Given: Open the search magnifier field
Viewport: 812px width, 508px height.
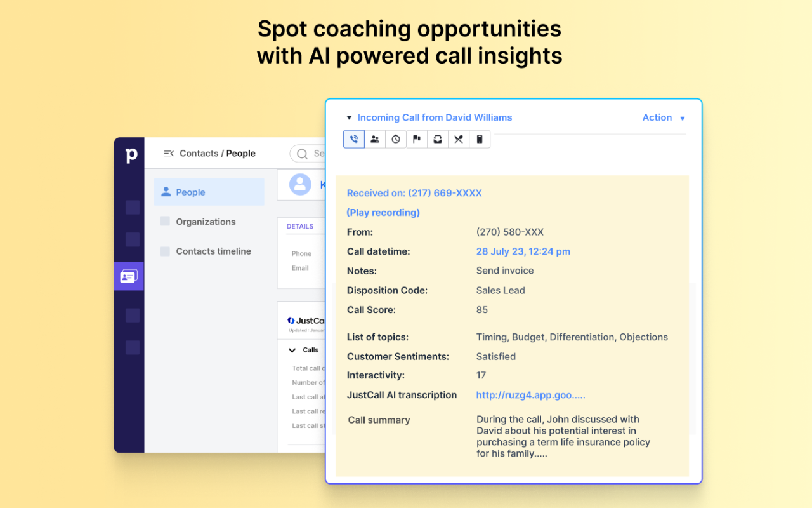Looking at the screenshot, I should click(x=301, y=153).
